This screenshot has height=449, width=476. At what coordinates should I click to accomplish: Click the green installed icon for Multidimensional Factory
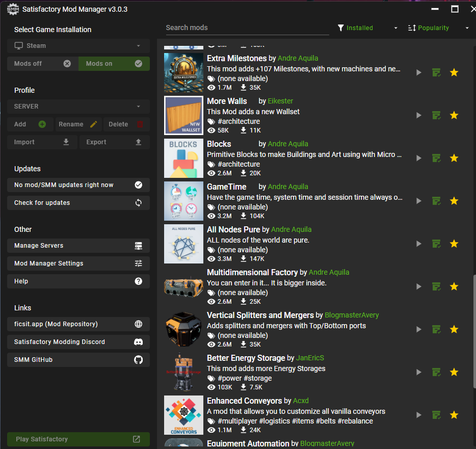click(436, 286)
